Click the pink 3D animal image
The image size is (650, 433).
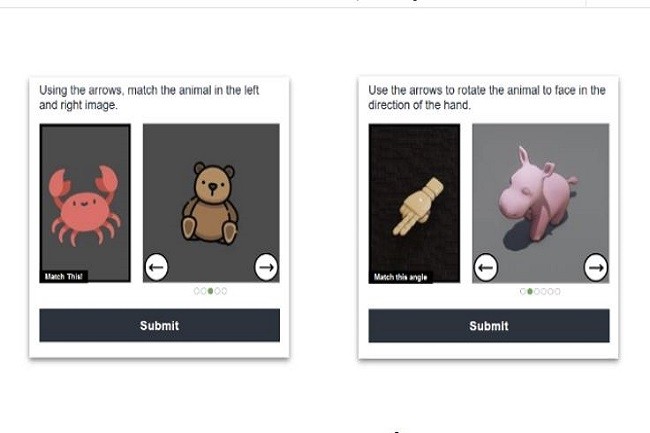coord(540,196)
